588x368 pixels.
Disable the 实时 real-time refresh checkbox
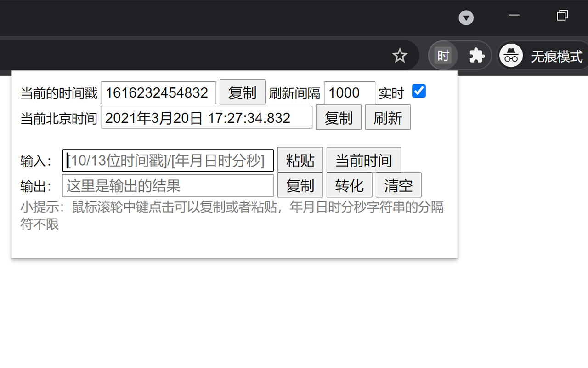[418, 92]
